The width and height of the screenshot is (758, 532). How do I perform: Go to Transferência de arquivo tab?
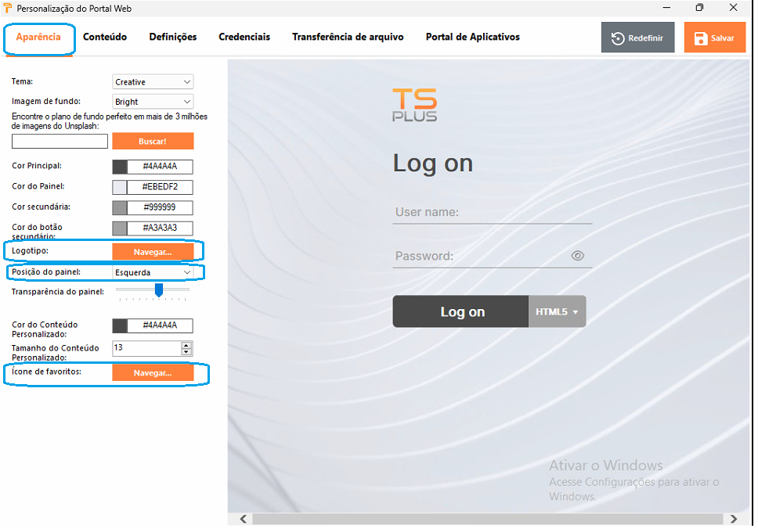[x=348, y=37]
